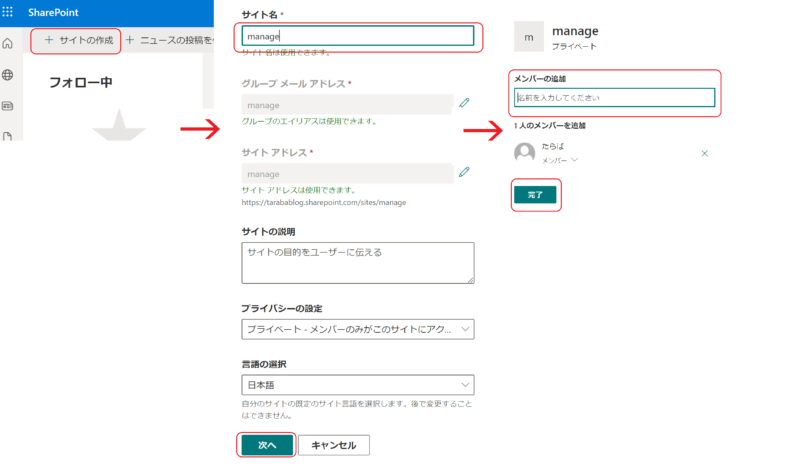Open the 日本語 language dropdown
Screen dimensions: 800x465
pos(357,385)
